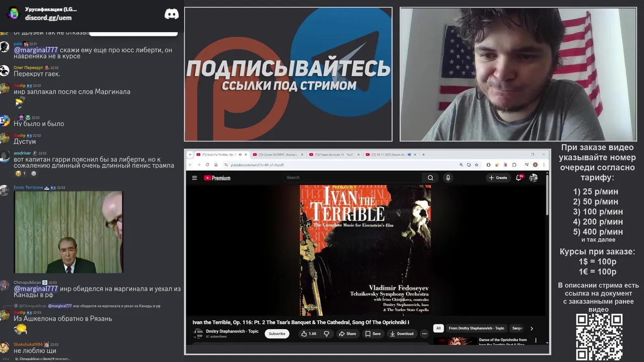Viewport: 644px width, 362px height.
Task: Open YouTube notifications bell
Action: [519, 177]
